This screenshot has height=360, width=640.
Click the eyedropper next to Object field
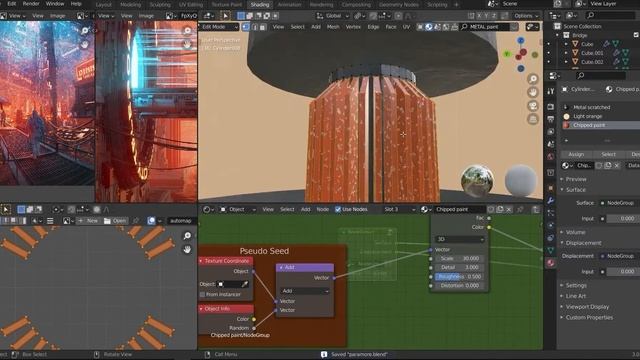click(245, 284)
